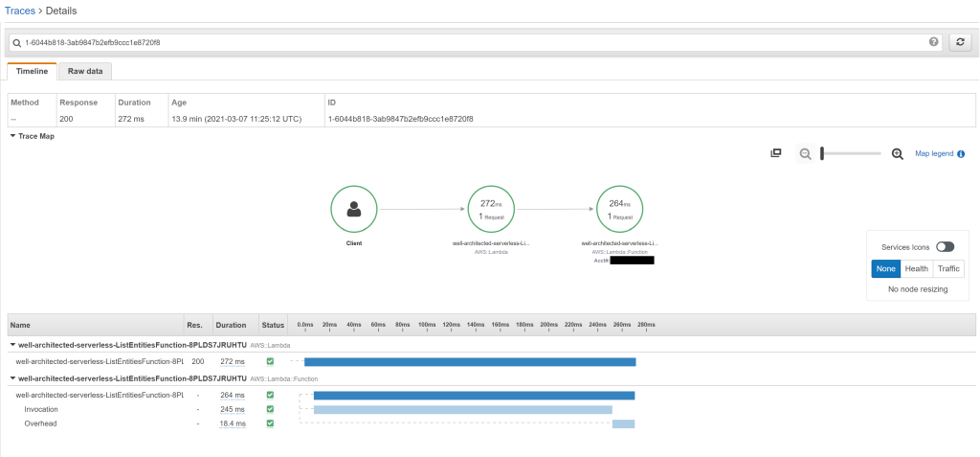Select the Client node in trace map
980x457 pixels.
354,209
